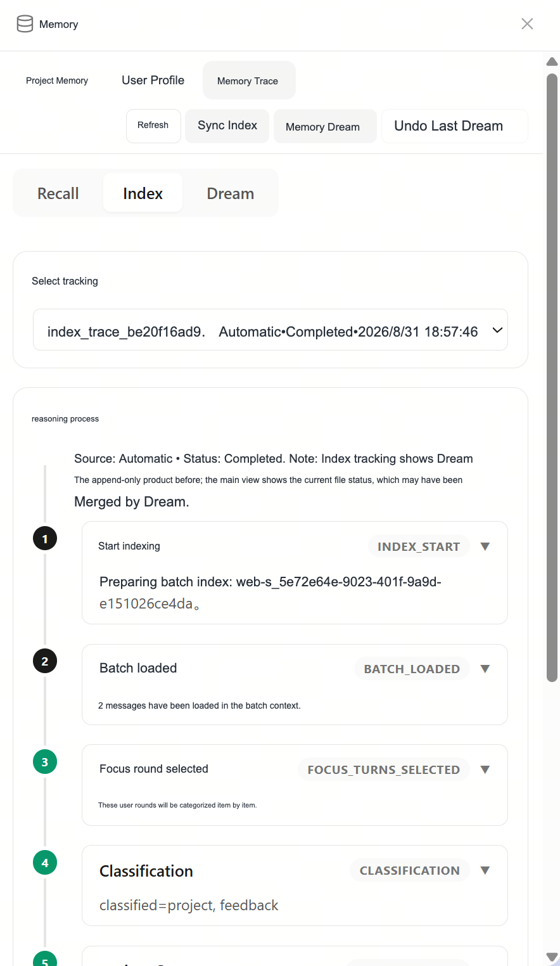
Task: Click the FOCUS_TURNS_SELECTED tag
Action: click(x=384, y=770)
